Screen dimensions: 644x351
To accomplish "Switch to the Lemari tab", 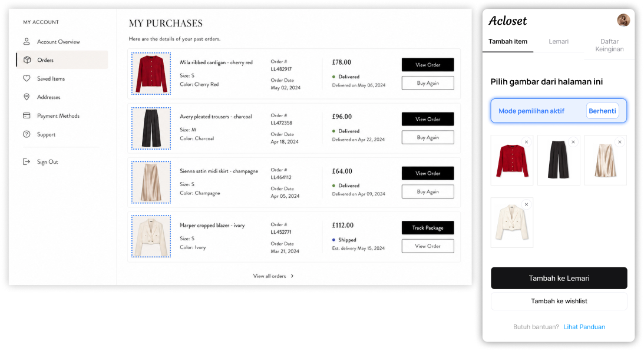I will 559,41.
